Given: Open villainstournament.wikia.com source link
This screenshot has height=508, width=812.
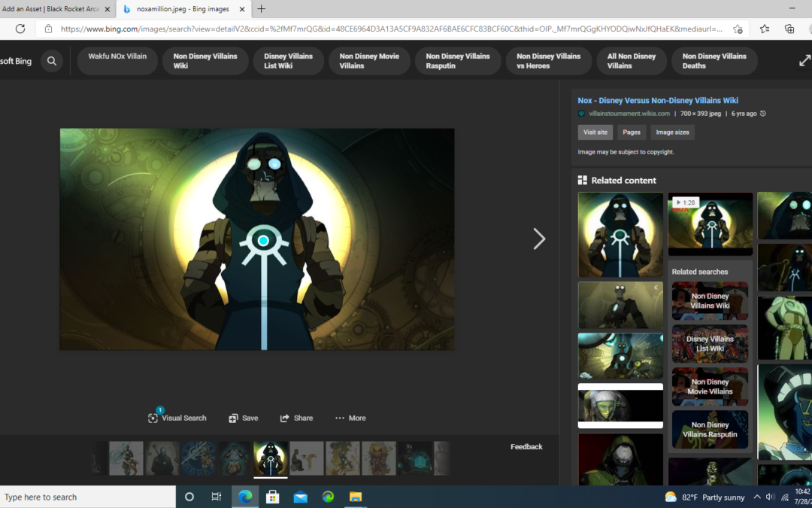Looking at the screenshot, I should (629, 114).
